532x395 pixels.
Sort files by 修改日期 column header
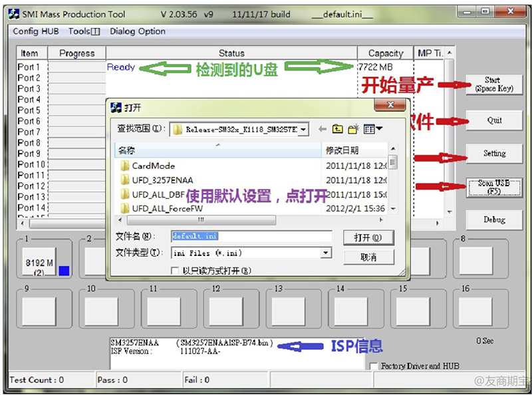click(x=354, y=150)
